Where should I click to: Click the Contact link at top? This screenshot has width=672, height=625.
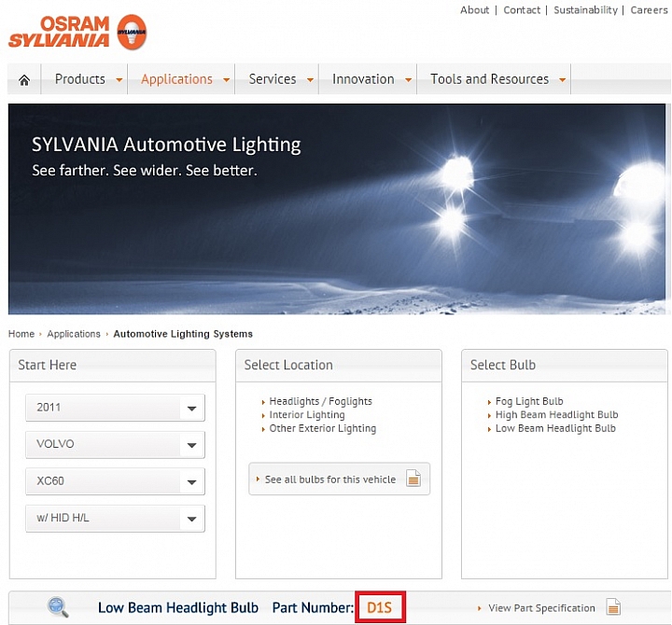[522, 10]
